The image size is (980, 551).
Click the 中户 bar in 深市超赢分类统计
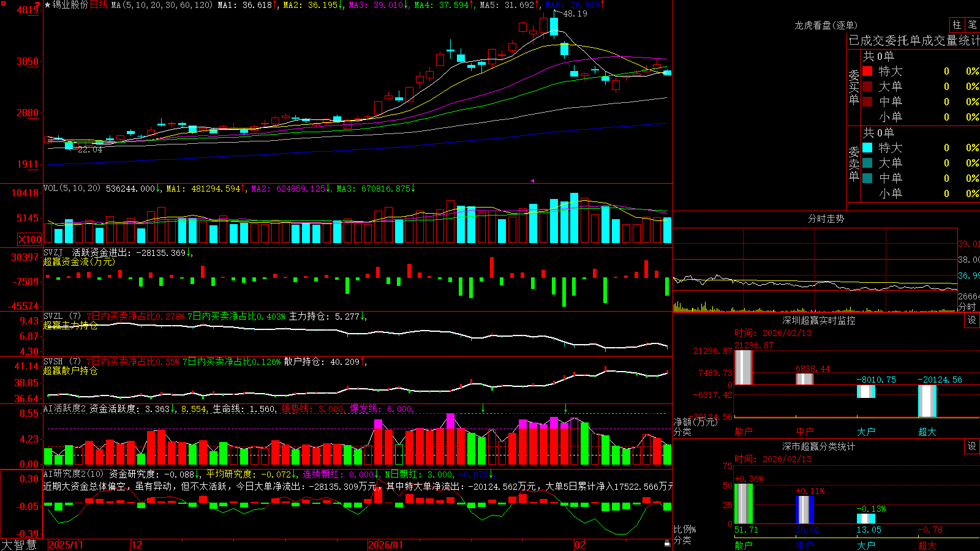point(805,509)
